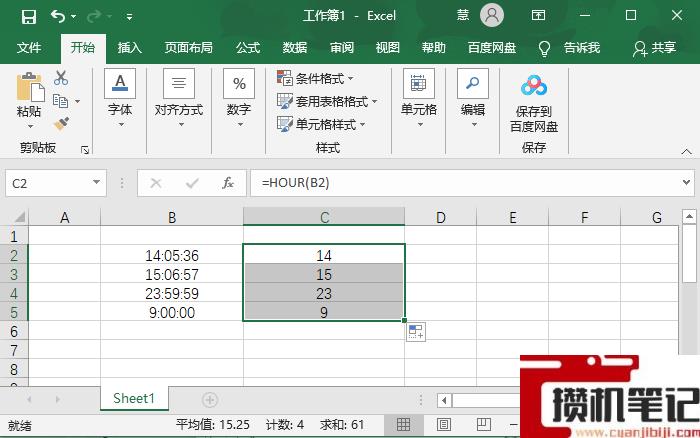The height and width of the screenshot is (438, 700).
Task: Open the Auto Fill Options button
Action: pyautogui.click(x=416, y=332)
